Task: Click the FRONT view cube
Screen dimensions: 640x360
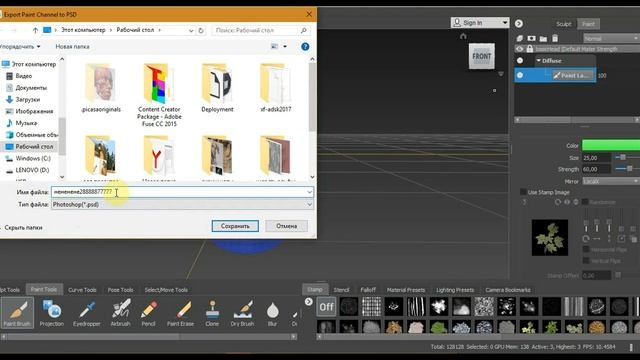Action: [482, 56]
